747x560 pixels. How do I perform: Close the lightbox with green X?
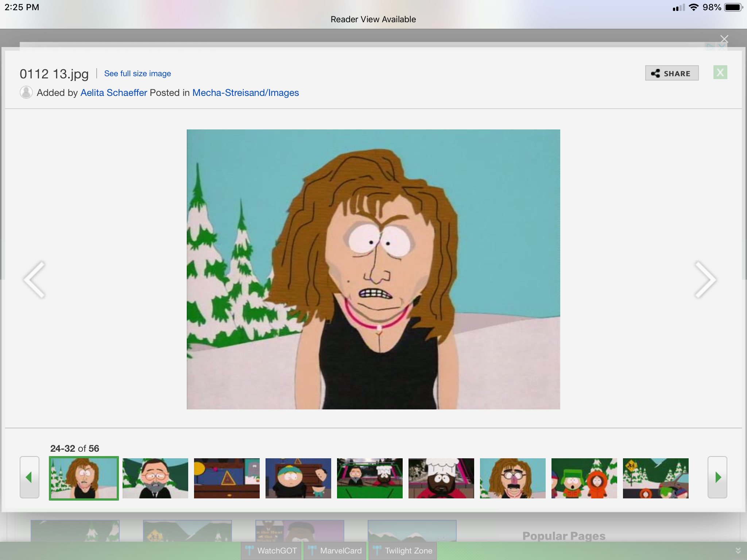pyautogui.click(x=720, y=73)
